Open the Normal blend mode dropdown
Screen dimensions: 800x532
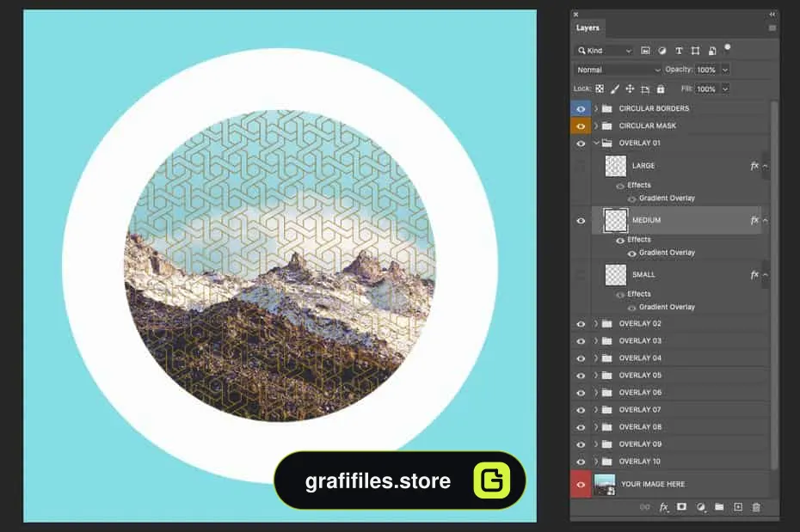(x=618, y=70)
